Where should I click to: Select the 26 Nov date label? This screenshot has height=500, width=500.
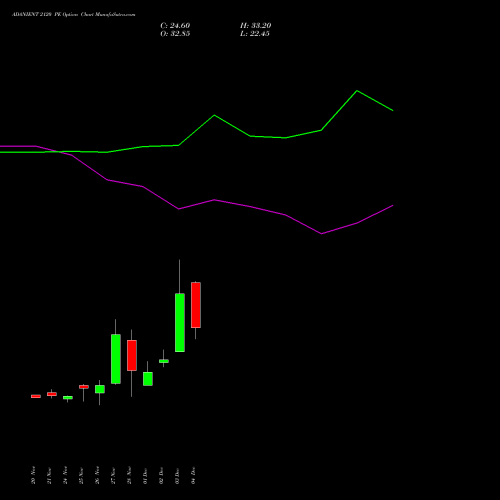coord(97,475)
